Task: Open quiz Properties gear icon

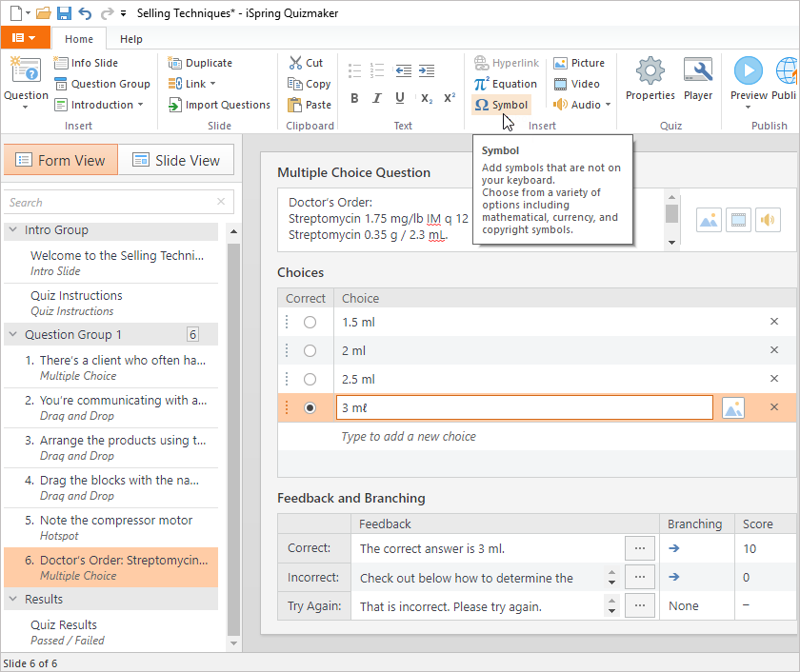Action: 650,71
